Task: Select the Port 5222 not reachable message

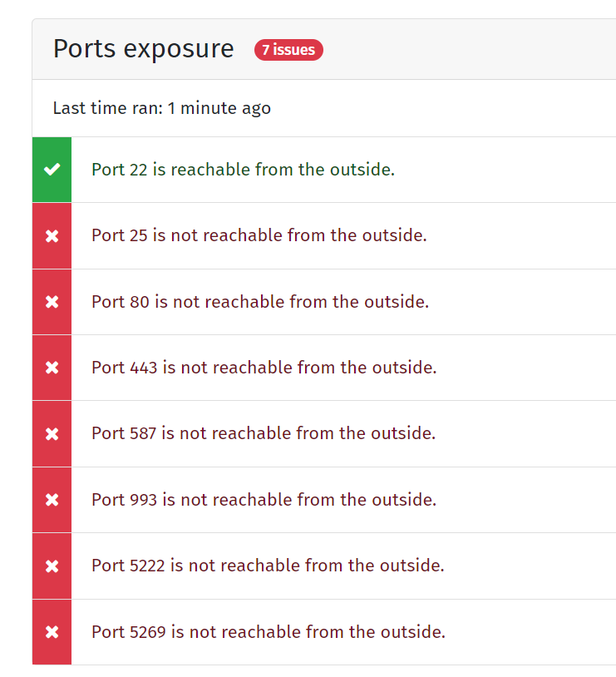Action: [x=268, y=566]
